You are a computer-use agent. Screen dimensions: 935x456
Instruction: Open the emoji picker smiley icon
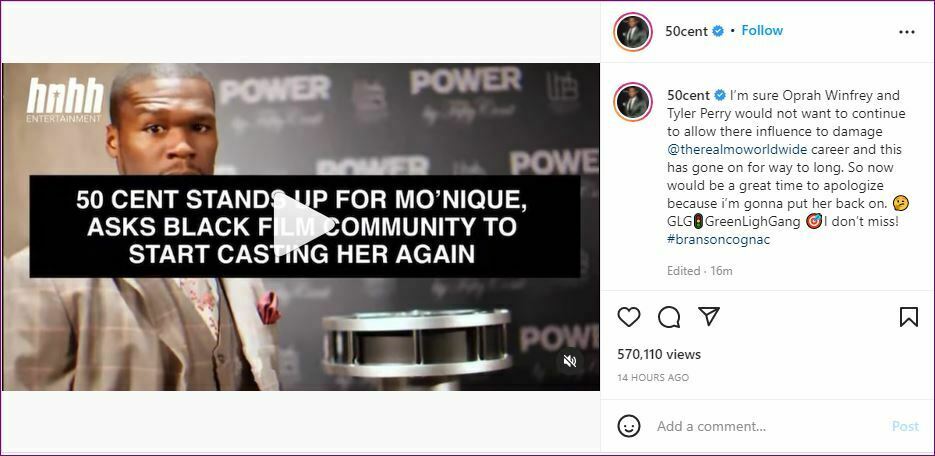coord(629,426)
